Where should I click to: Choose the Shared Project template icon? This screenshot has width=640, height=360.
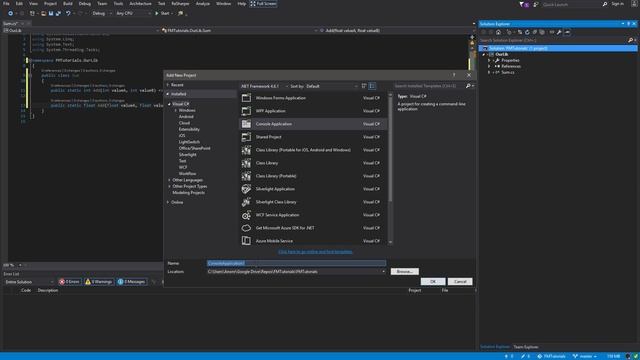[x=246, y=137]
